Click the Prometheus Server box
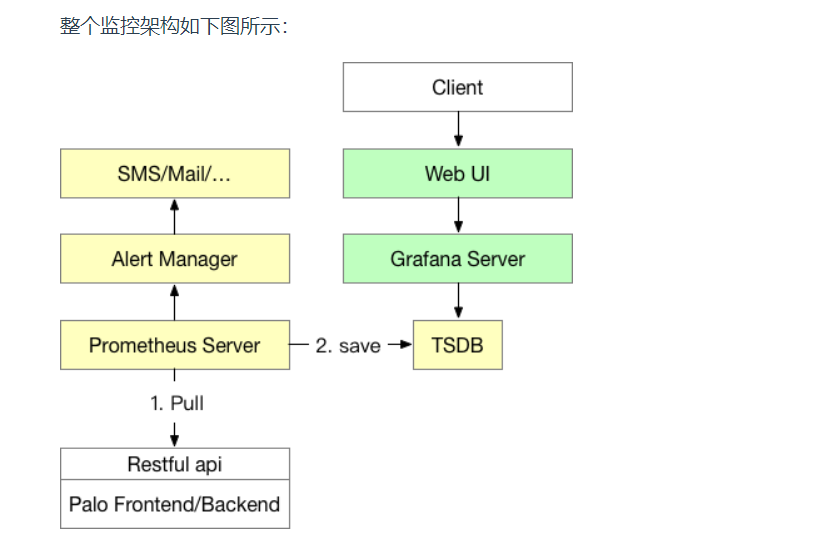The image size is (834, 551). [x=175, y=345]
